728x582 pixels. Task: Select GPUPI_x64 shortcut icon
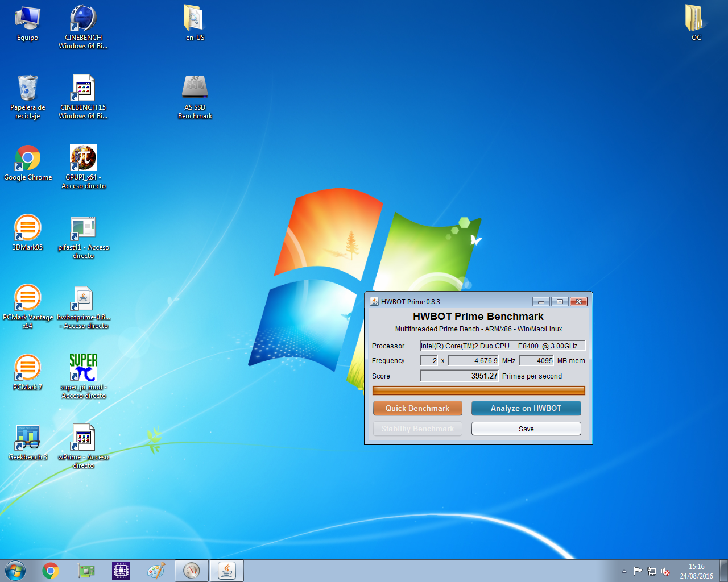pos(83,167)
